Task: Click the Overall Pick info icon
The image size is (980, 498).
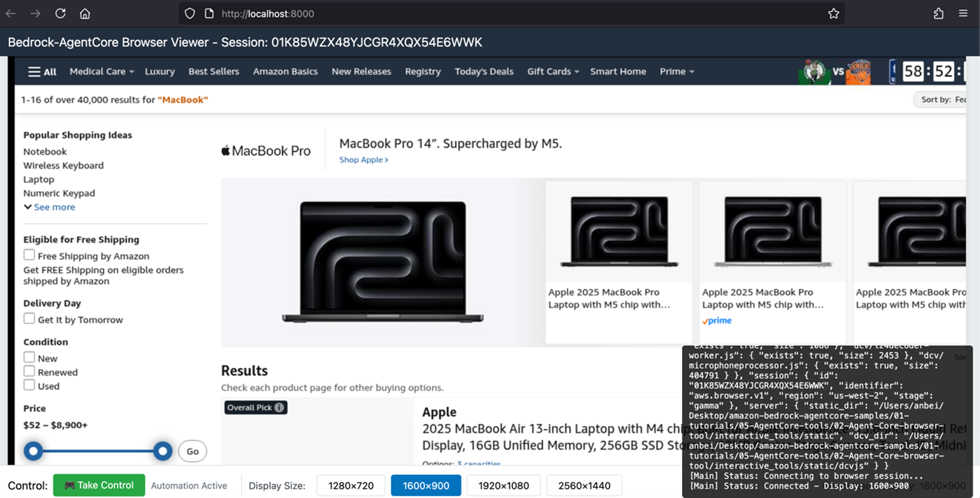Action: point(279,407)
